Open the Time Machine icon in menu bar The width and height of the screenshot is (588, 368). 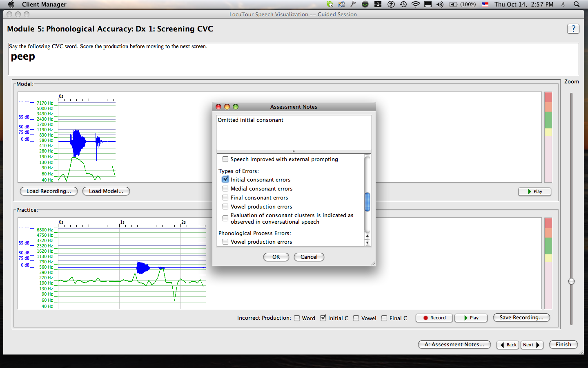pos(403,4)
